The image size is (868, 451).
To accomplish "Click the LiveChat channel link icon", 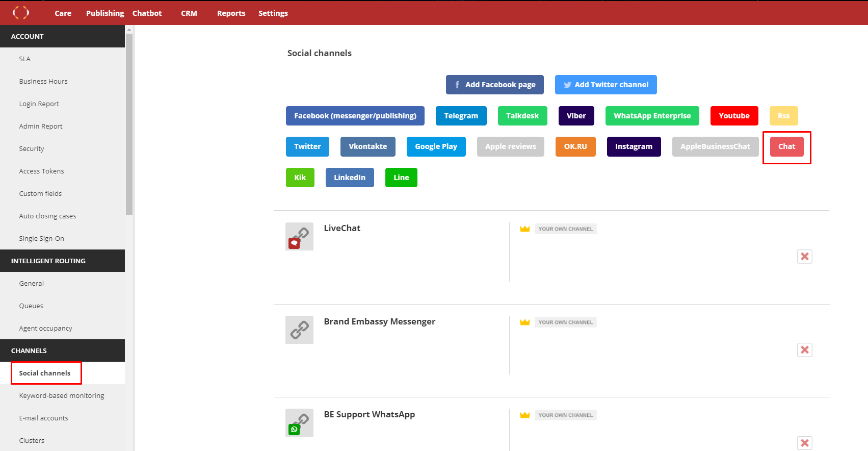I will click(x=299, y=236).
